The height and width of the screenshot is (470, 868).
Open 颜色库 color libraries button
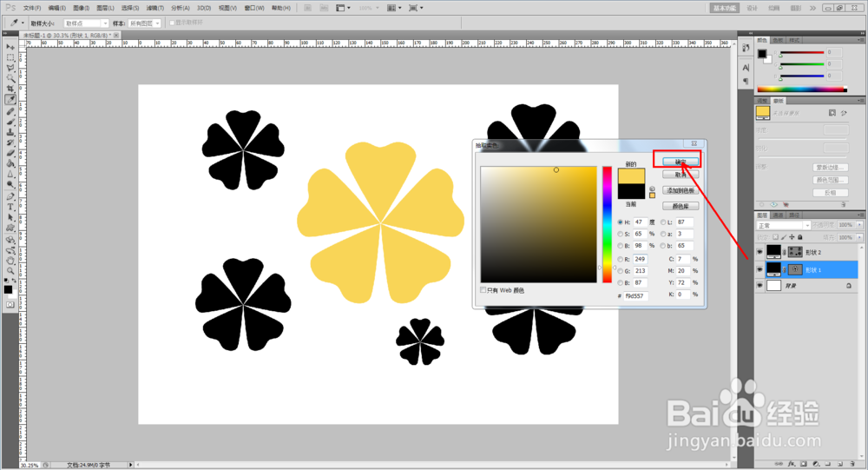(x=681, y=206)
